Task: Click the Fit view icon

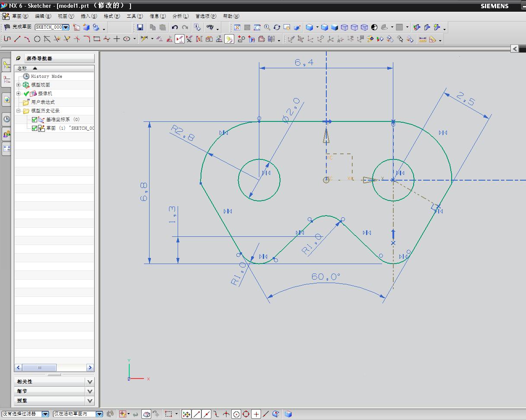Action: 237,27
